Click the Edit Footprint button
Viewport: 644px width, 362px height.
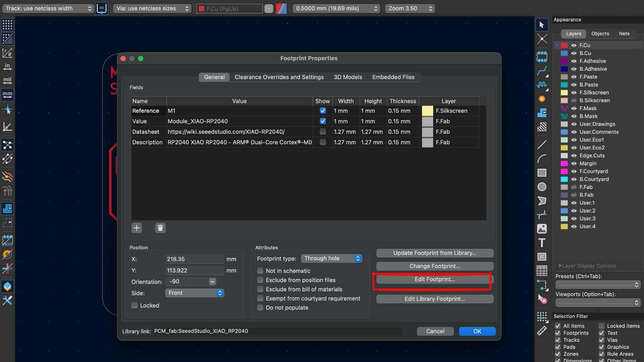434,279
